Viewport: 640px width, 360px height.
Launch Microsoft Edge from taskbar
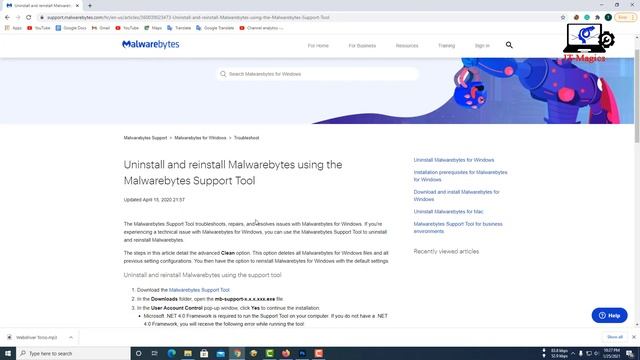click(171, 353)
